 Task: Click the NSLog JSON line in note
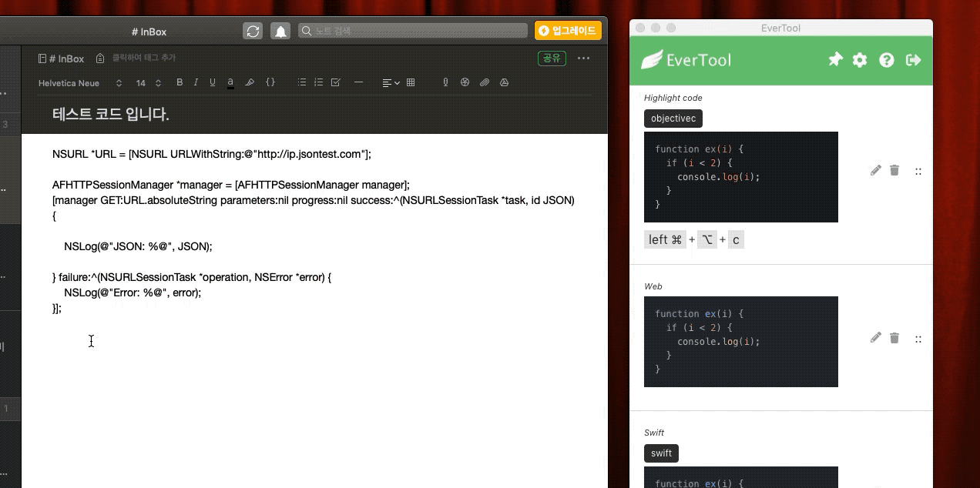coord(138,246)
